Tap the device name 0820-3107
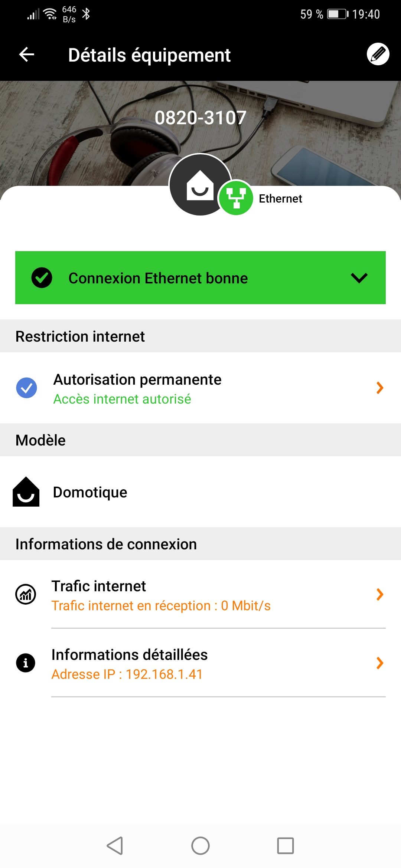The image size is (401, 868). pyautogui.click(x=200, y=118)
